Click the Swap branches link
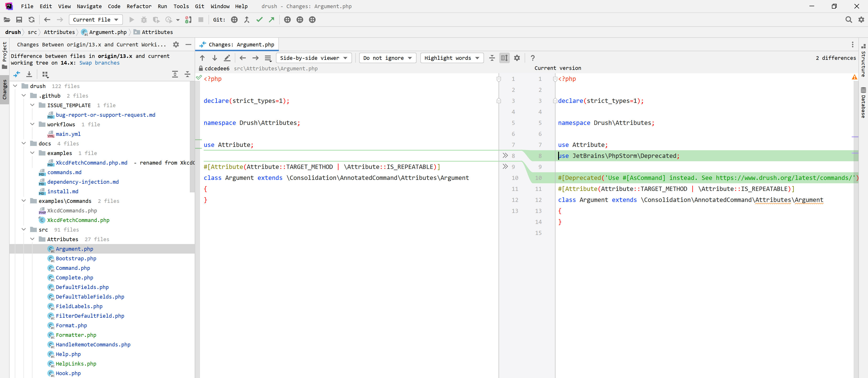Image resolution: width=868 pixels, height=378 pixels. (x=99, y=63)
